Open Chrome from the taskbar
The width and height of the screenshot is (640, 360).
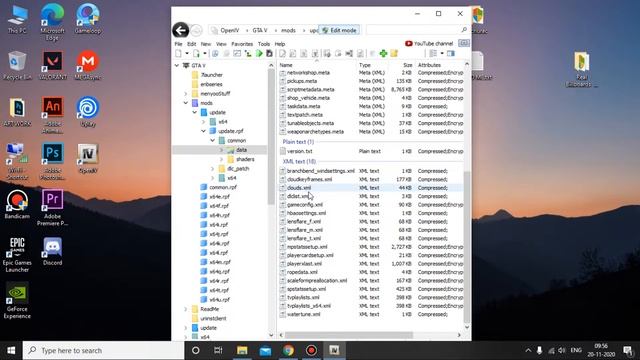[x=288, y=350]
